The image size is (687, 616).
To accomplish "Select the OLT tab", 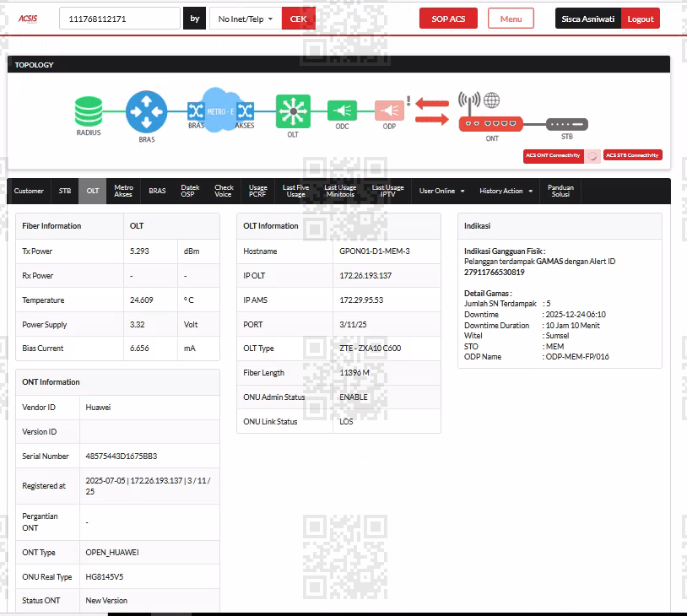I will 93,191.
